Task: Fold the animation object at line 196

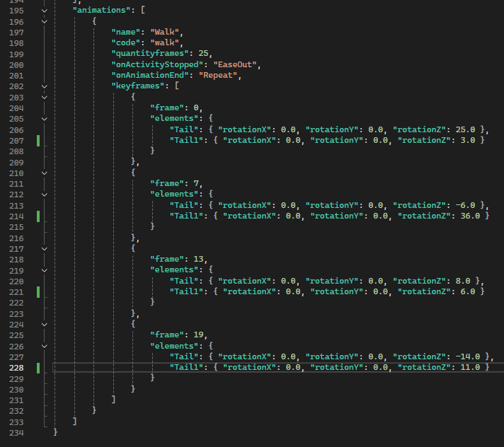Action: (x=45, y=22)
